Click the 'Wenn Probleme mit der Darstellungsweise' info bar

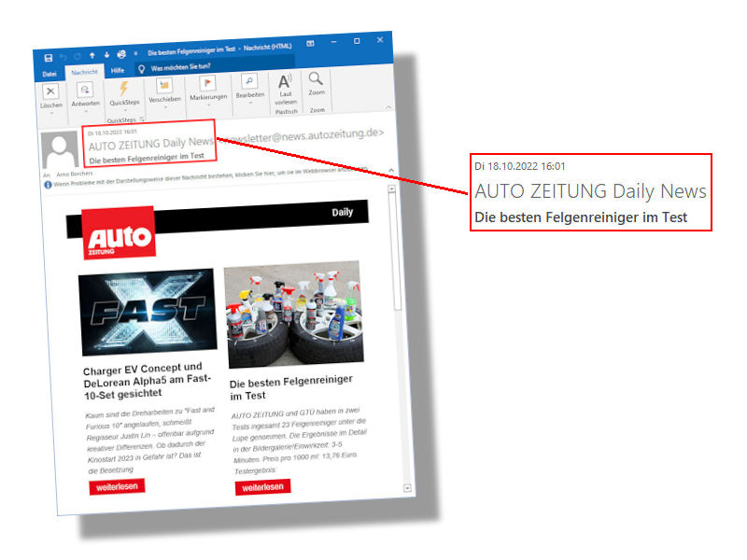coord(210,177)
